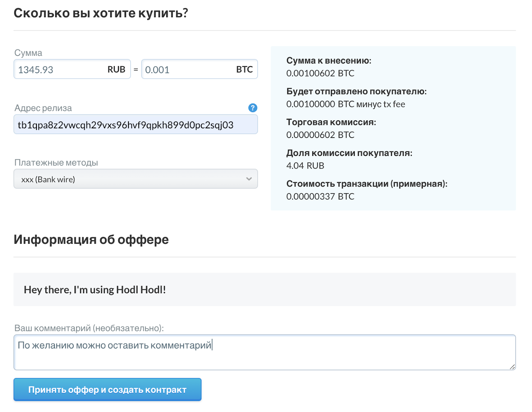Click the blue question mark help icon
The width and height of the screenshot is (532, 412).
[252, 108]
